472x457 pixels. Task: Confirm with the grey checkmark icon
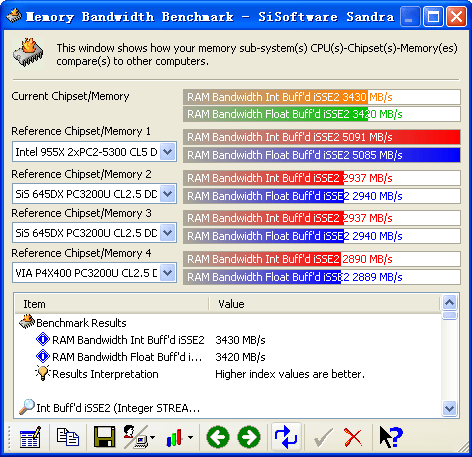point(323,437)
